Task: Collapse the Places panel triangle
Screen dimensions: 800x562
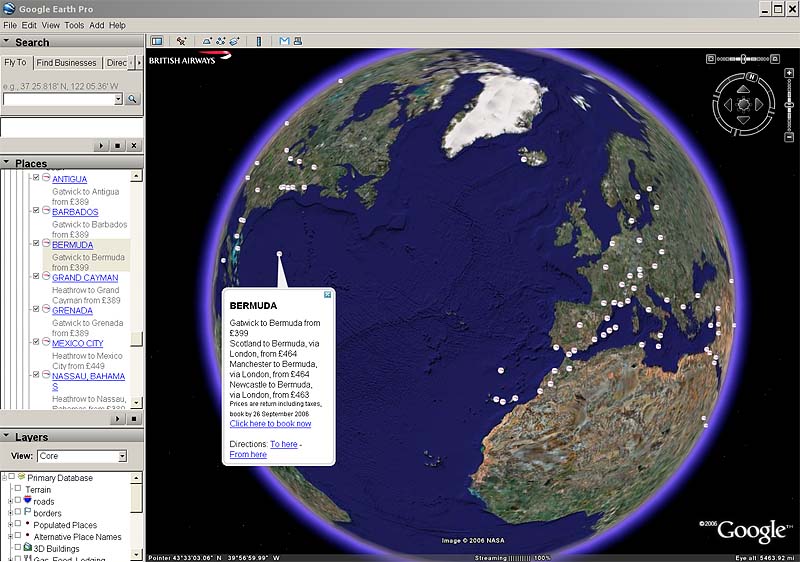Action: tap(7, 162)
